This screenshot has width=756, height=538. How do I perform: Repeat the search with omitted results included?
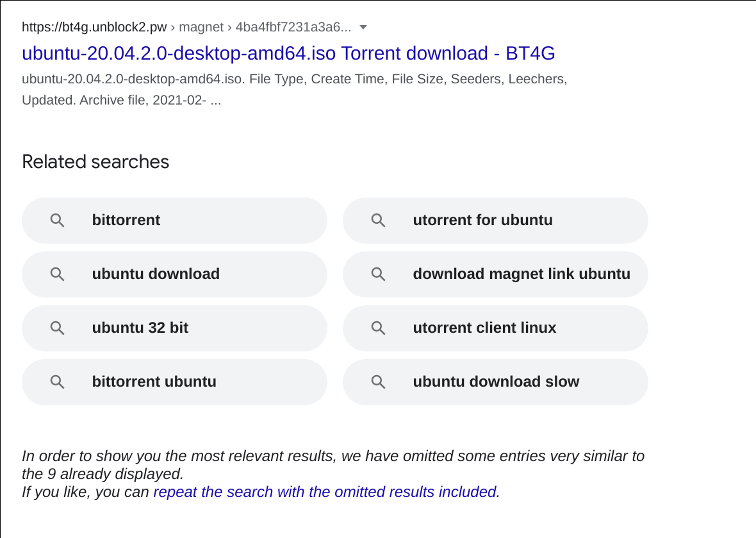click(x=325, y=492)
